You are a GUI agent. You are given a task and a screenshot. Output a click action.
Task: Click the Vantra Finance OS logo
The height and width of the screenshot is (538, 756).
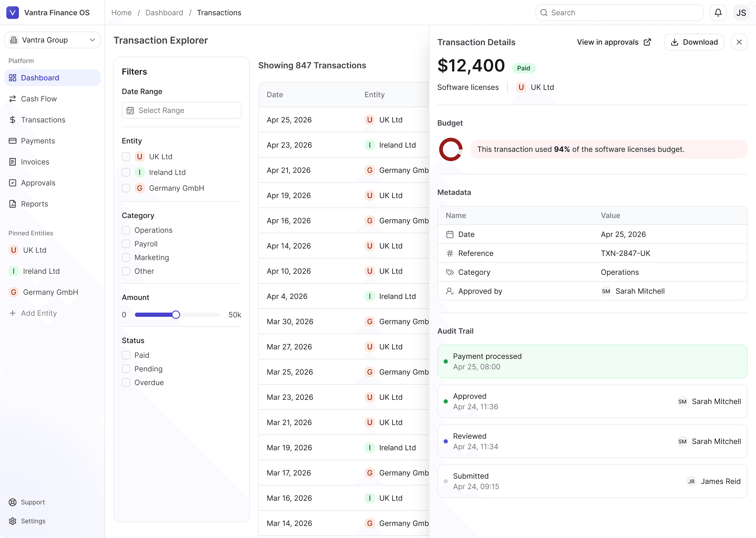(13, 13)
